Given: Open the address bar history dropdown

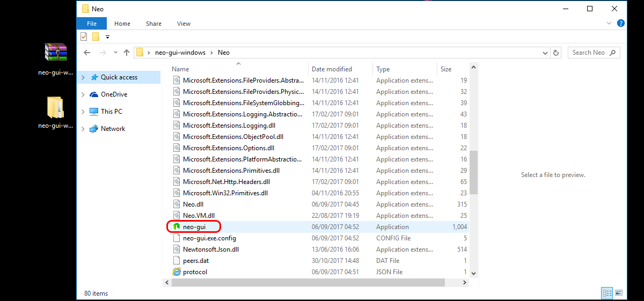Looking at the screenshot, I should point(545,53).
